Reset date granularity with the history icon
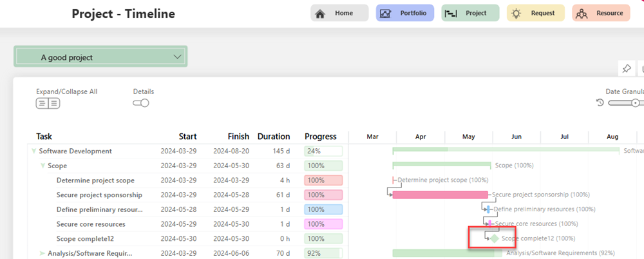 click(x=600, y=103)
